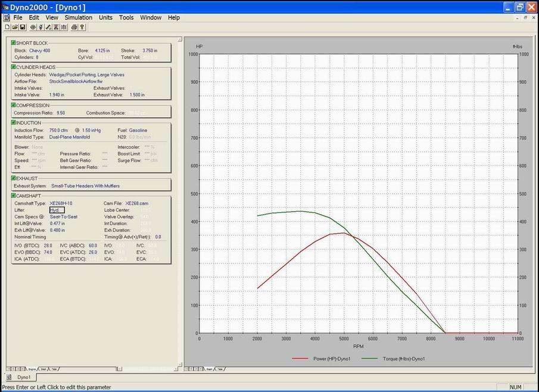The height and width of the screenshot is (392, 539).
Task: Toggle the CYLINDER HEADS checkbox
Action: click(13, 67)
